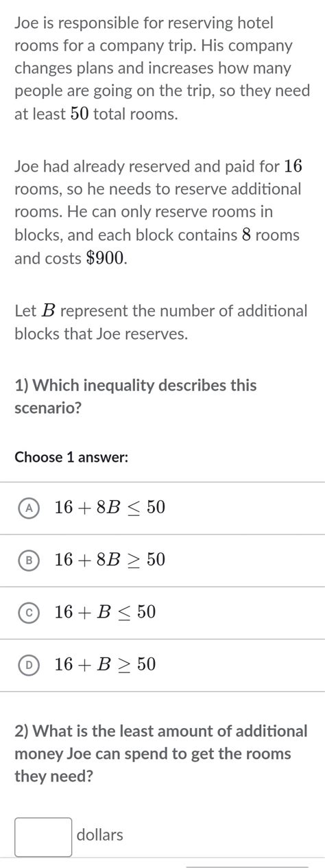Click the "Which inequality describes this scenario?" heading
Image resolution: width=325 pixels, height=868 pixels.
coord(136,397)
